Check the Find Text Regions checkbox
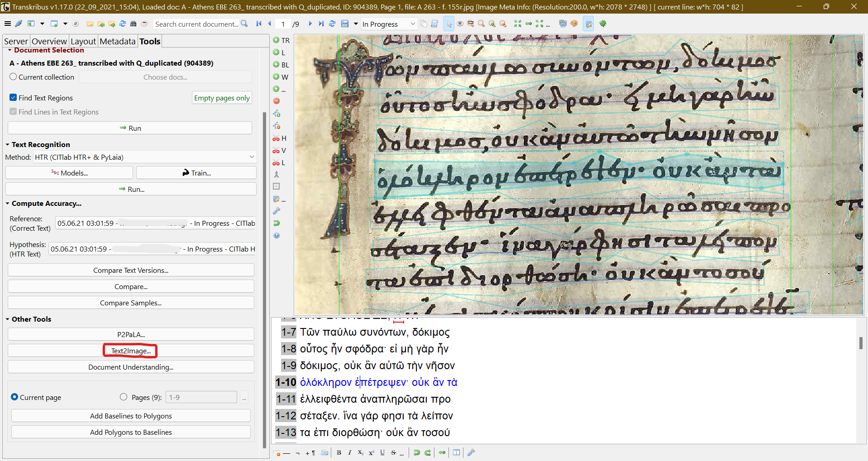This screenshot has width=868, height=461. coord(13,97)
